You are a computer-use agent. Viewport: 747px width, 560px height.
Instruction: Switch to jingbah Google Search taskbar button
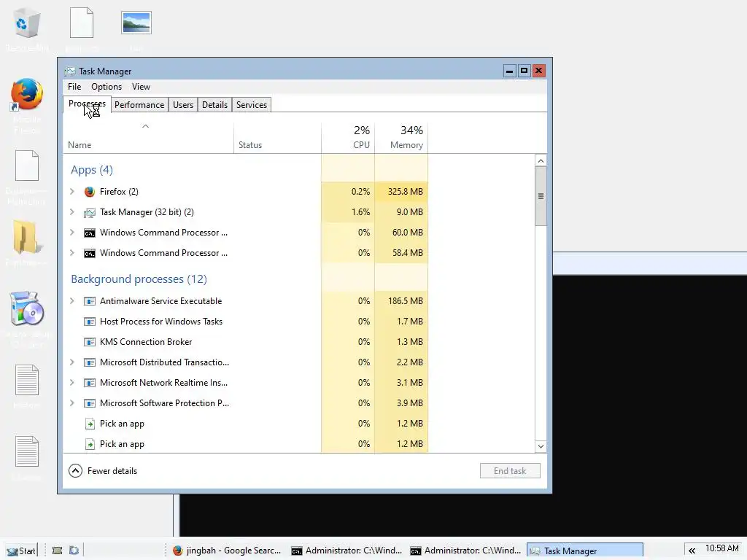tap(227, 551)
